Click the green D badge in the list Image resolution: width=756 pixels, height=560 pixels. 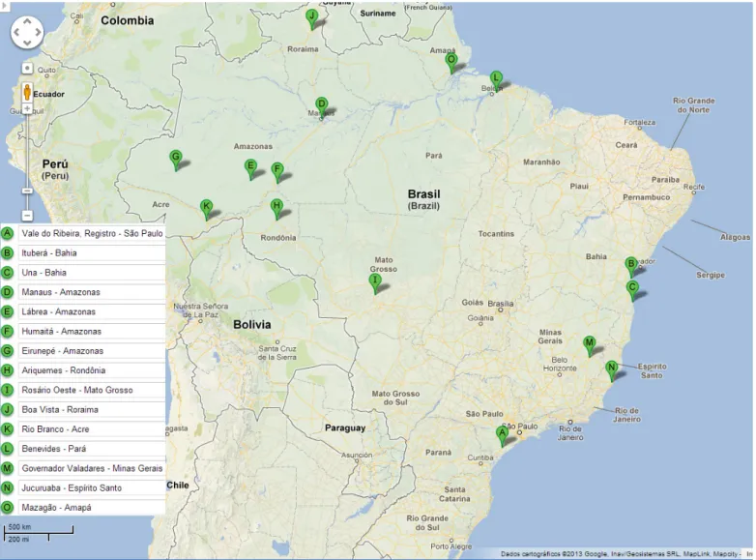7,292
